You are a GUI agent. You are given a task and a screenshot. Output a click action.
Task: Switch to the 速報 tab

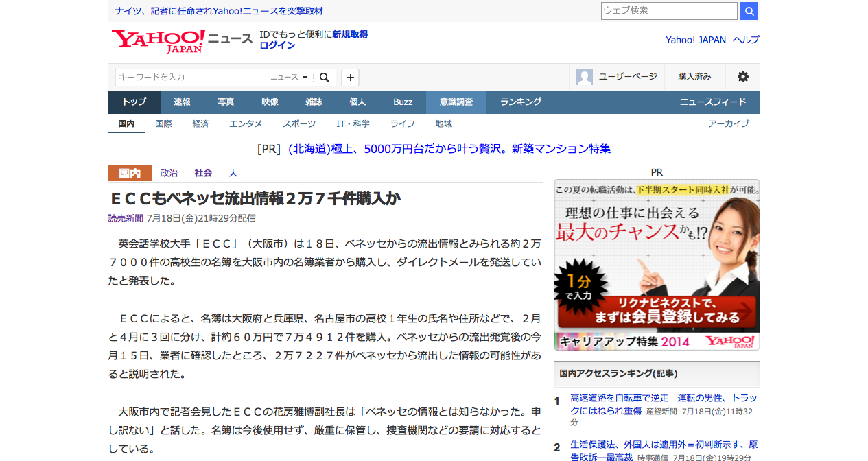point(183,102)
